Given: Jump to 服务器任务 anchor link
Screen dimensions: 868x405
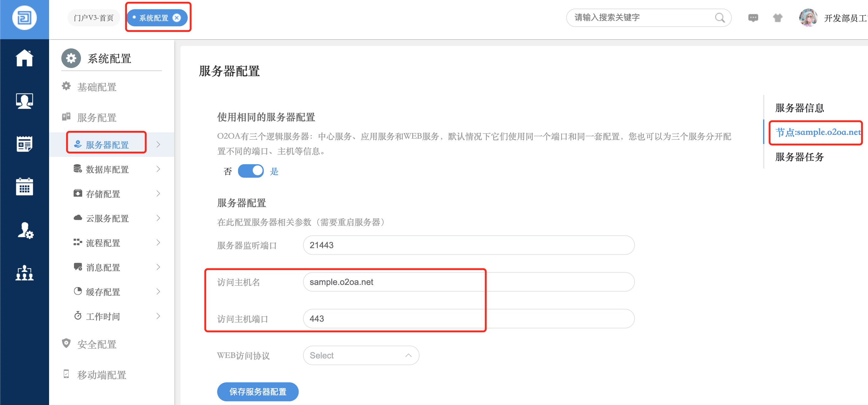Looking at the screenshot, I should [799, 157].
